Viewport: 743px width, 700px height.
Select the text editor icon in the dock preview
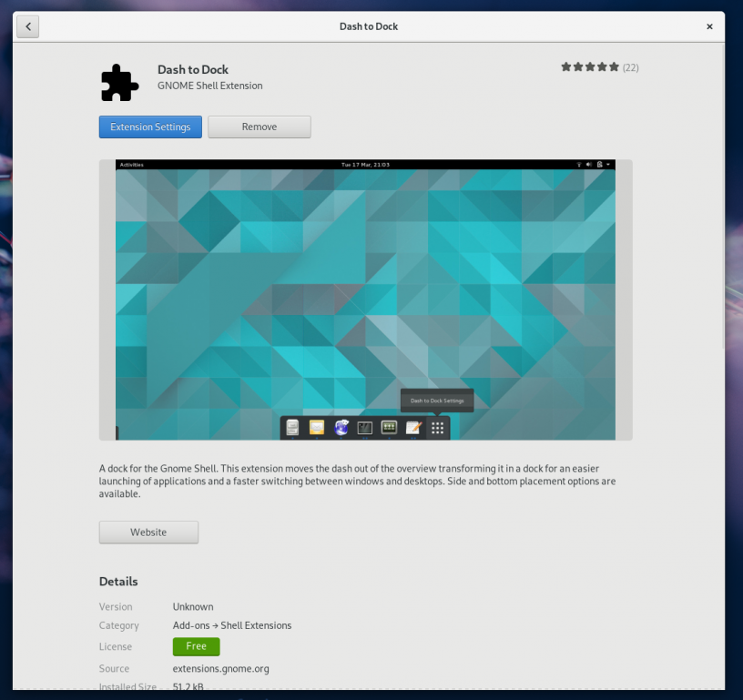click(x=413, y=427)
